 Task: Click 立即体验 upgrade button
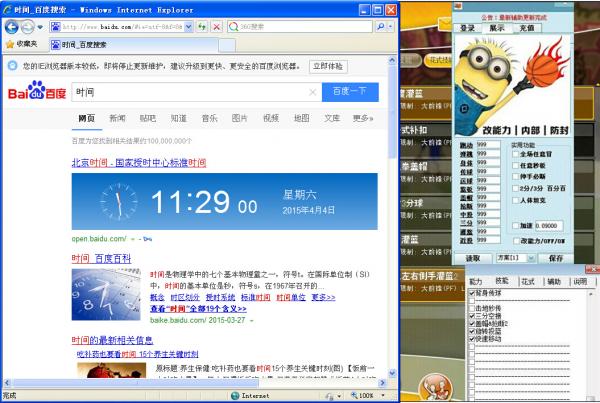point(328,66)
